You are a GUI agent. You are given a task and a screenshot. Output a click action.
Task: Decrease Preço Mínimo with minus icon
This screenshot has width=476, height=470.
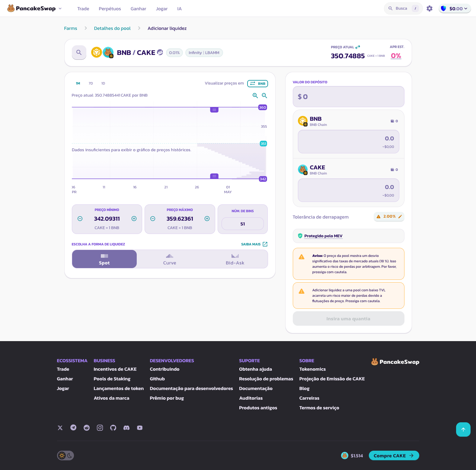click(x=80, y=219)
